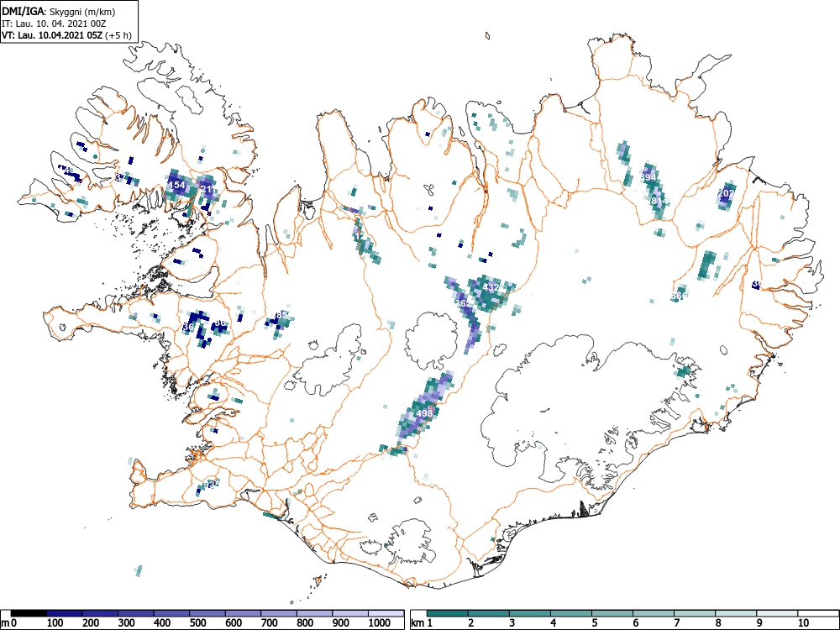This screenshot has height=630, width=840.
Task: Select the '894' value in the northeast
Action: 648,177
